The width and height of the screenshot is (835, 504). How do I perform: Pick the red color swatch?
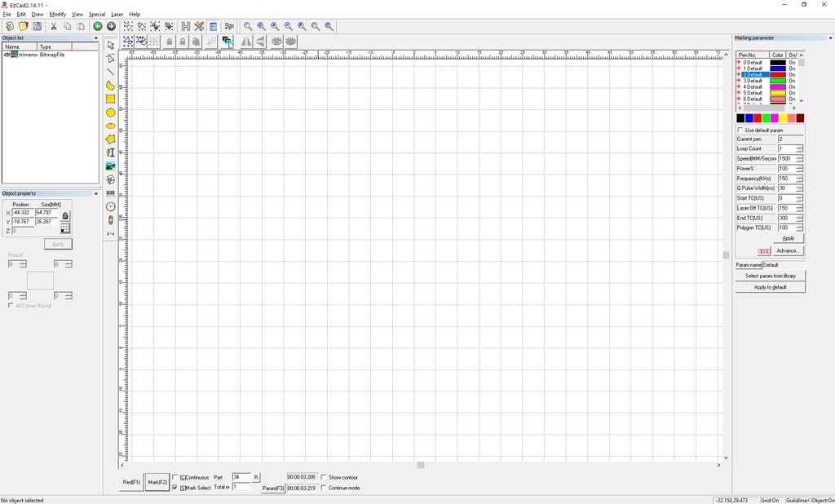[x=758, y=118]
